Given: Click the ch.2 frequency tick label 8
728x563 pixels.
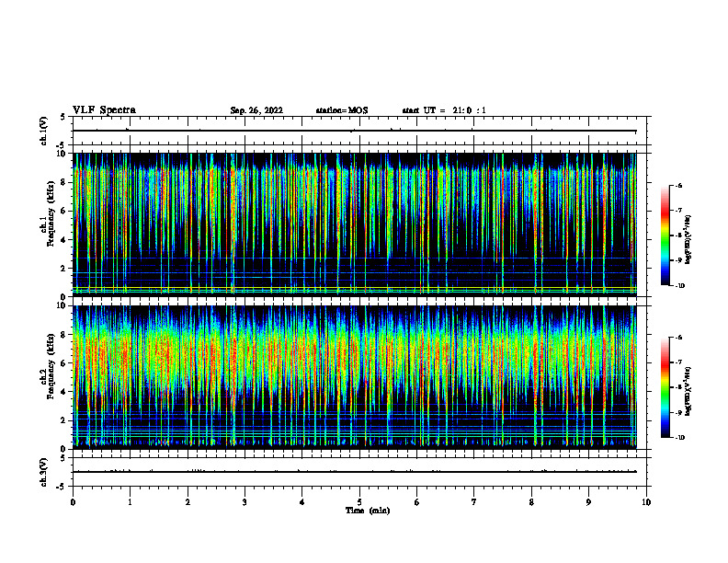Looking at the screenshot, I should [63, 335].
